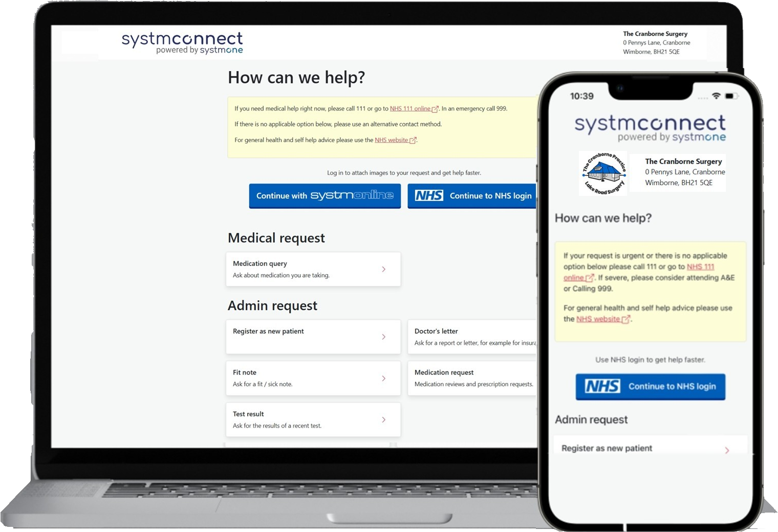778x532 pixels.
Task: Select Continue to NHS login on laptop
Action: [472, 196]
